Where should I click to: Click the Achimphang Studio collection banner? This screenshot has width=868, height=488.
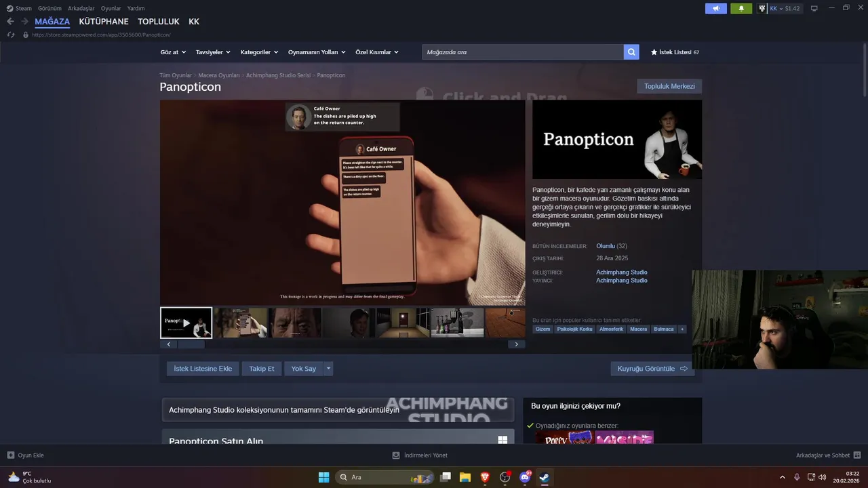[x=338, y=410]
